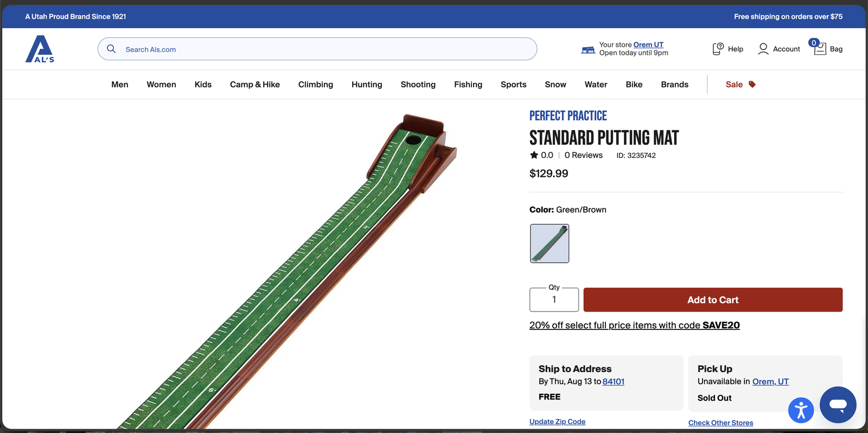Screen dimensions: 868x433
Task: Click the store location icon
Action: pyautogui.click(x=588, y=49)
